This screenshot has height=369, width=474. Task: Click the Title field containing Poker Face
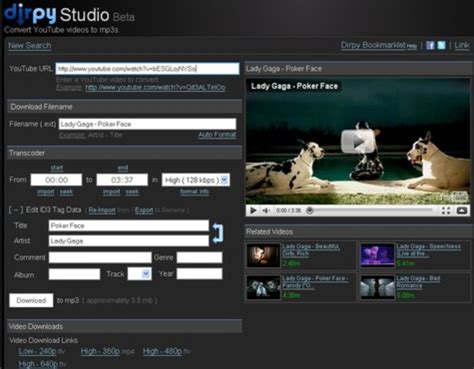click(129, 226)
